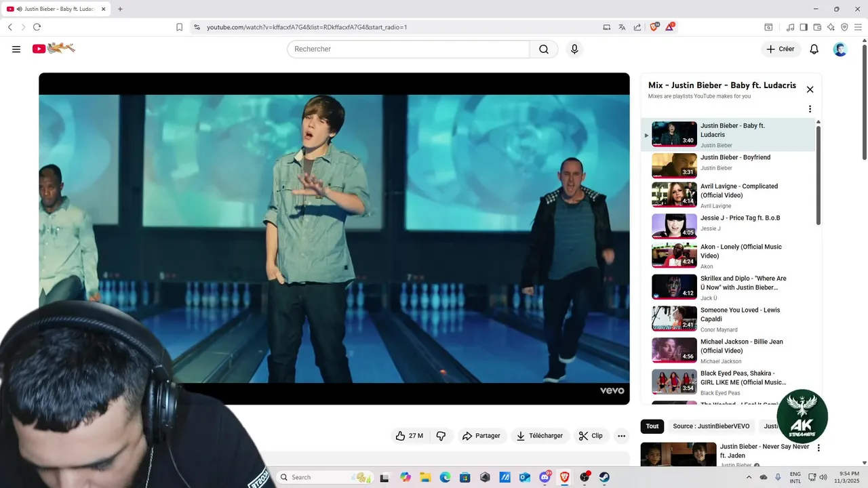Click the browser address bar URL

[x=307, y=27]
